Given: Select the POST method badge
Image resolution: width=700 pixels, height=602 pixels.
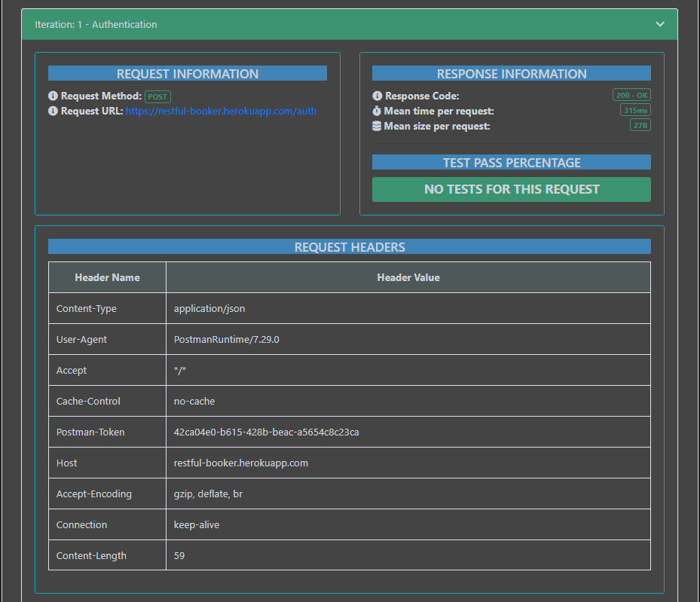Looking at the screenshot, I should click(157, 96).
